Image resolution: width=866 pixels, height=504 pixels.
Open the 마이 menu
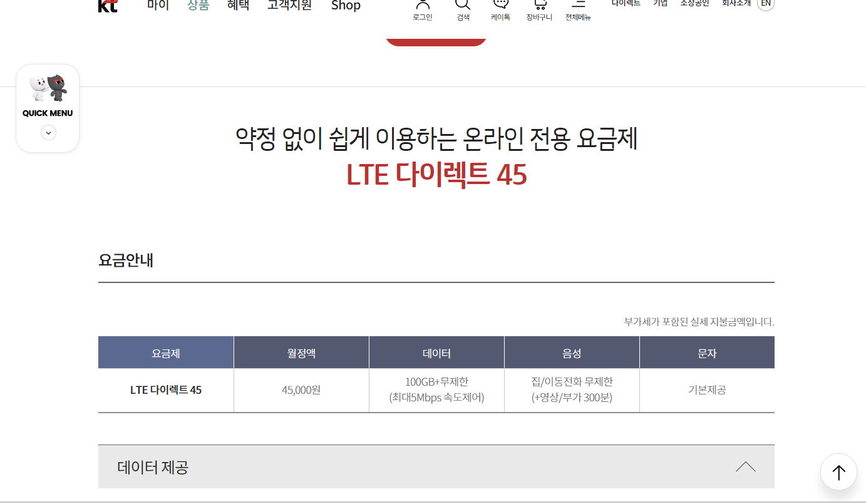[158, 6]
